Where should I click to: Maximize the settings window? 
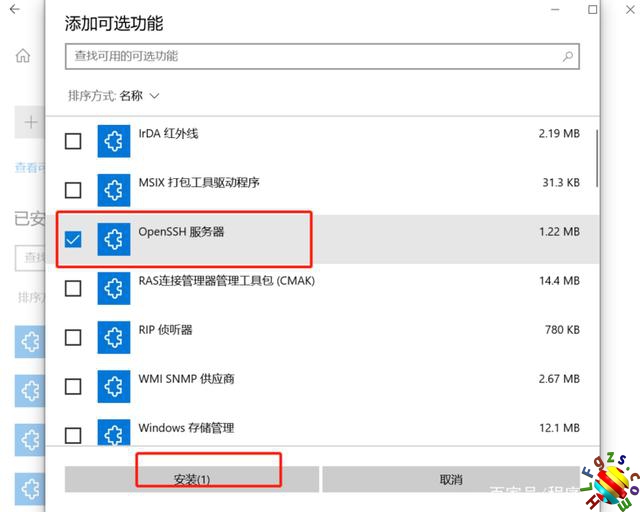(593, 9)
